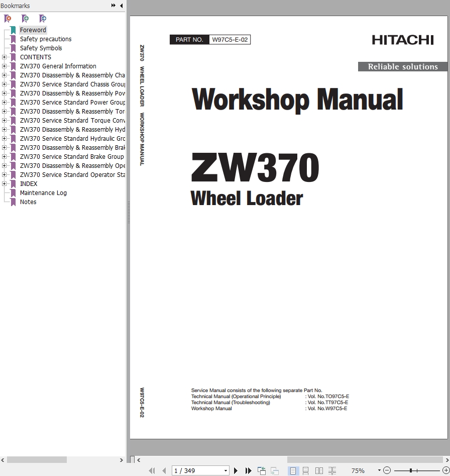Expand ZW370 General Information bookmark
The height and width of the screenshot is (476, 450).
click(4, 66)
